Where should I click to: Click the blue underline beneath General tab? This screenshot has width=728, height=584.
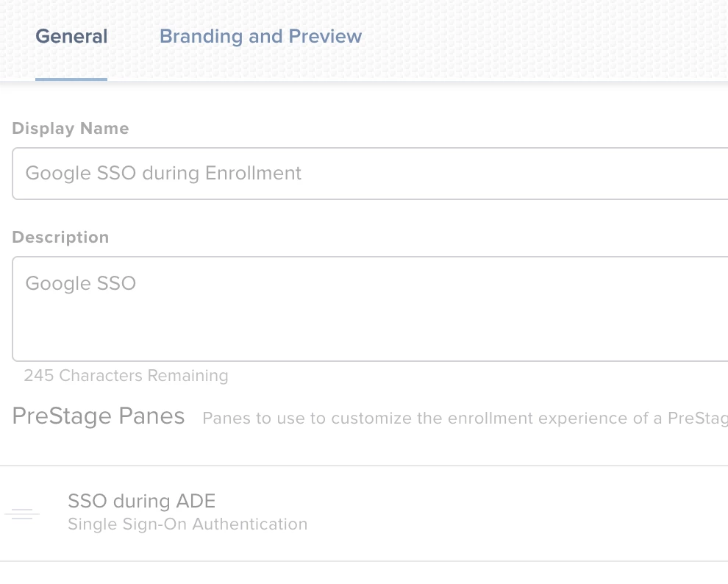click(71, 79)
